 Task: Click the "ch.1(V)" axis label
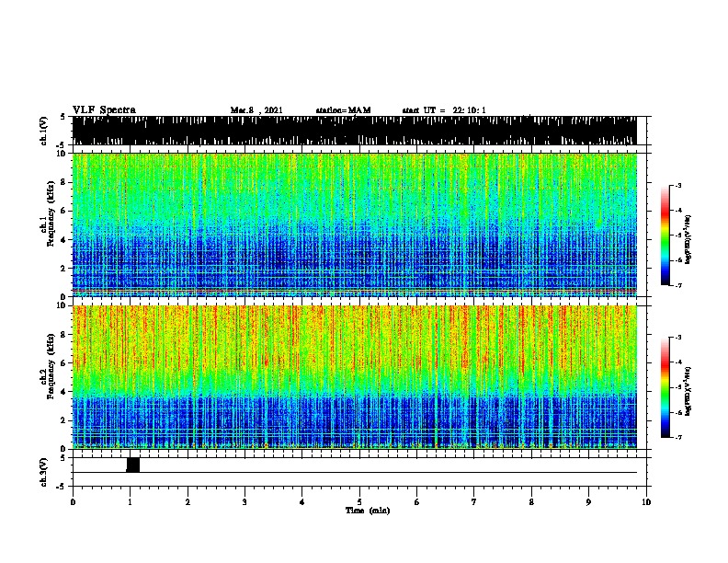(43, 131)
